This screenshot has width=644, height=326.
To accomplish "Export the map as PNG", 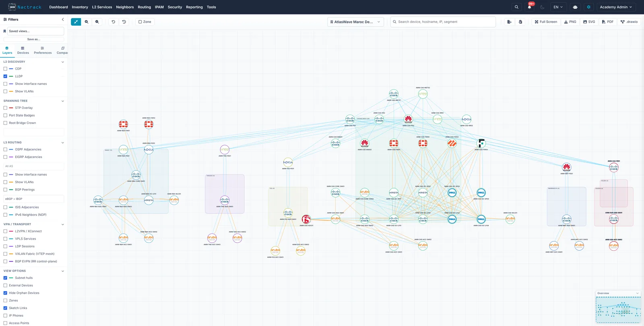I will pos(570,22).
